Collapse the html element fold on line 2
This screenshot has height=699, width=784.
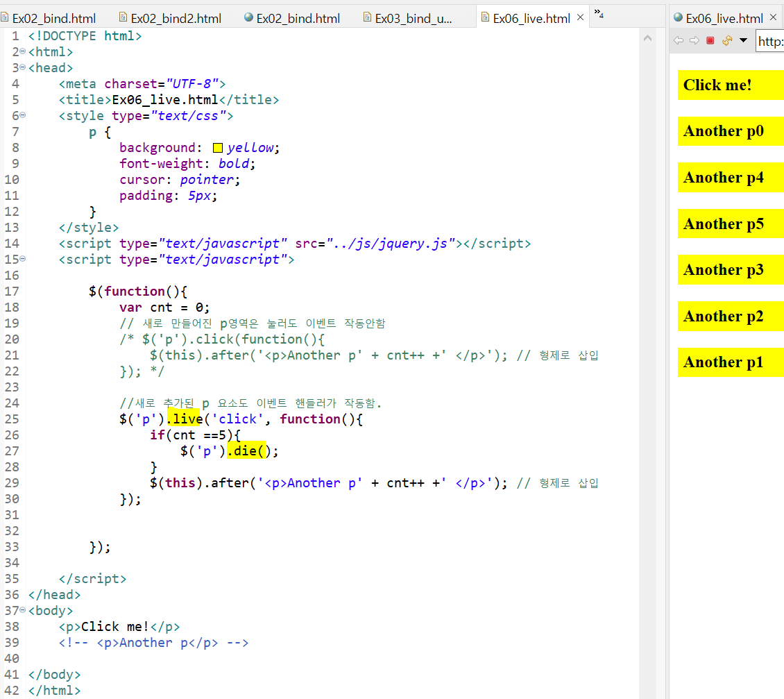(x=22, y=51)
